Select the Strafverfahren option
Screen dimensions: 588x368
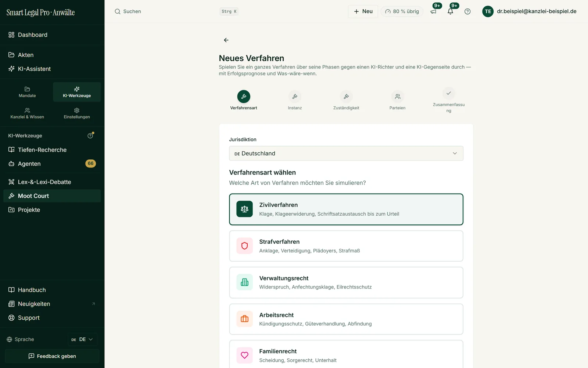click(x=346, y=246)
